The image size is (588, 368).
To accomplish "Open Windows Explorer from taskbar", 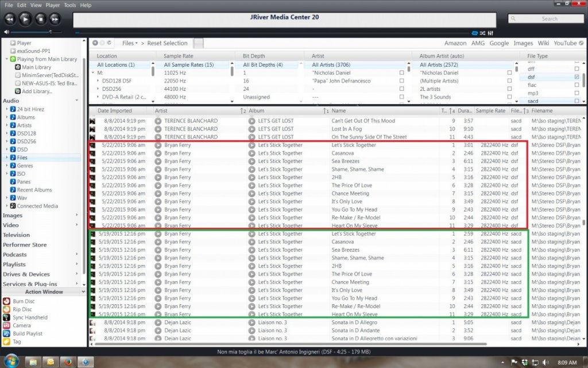I will 33,362.
